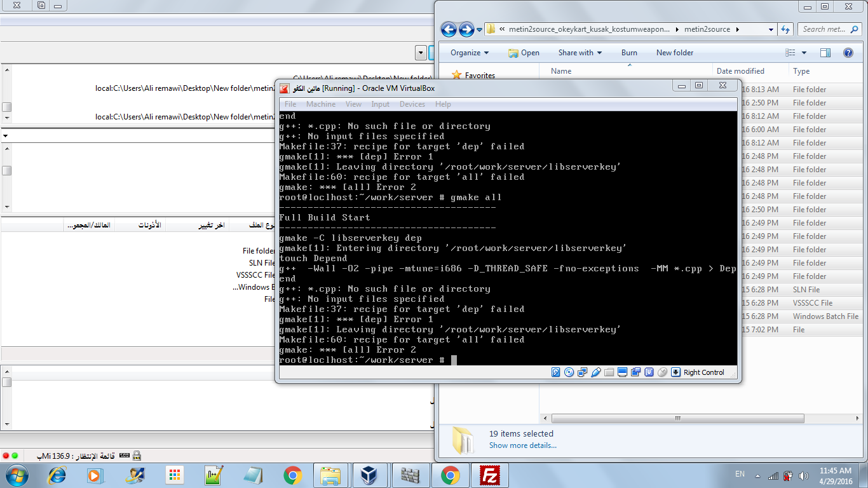Go back using Explorer's Back arrow
This screenshot has width=868, height=488.
coord(449,29)
